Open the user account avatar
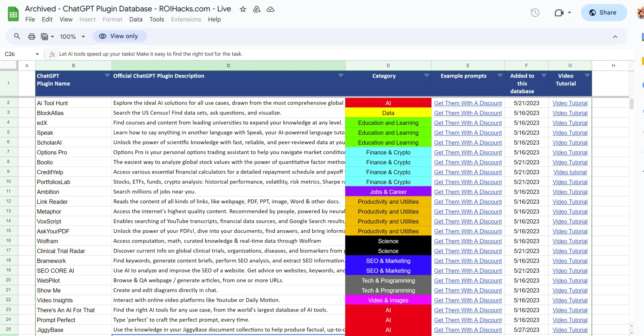This screenshot has width=644, height=336. click(640, 12)
